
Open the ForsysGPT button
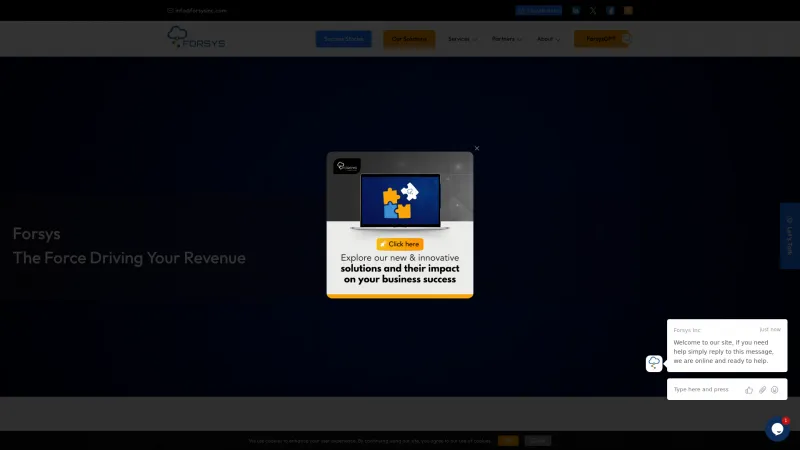tap(601, 39)
